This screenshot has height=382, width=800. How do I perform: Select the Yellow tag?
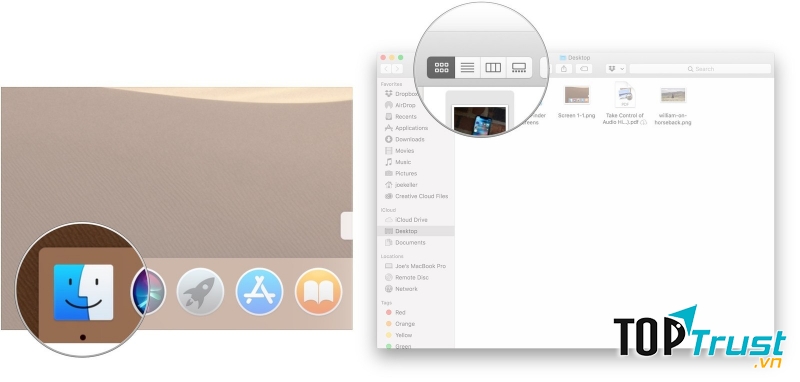(x=398, y=335)
